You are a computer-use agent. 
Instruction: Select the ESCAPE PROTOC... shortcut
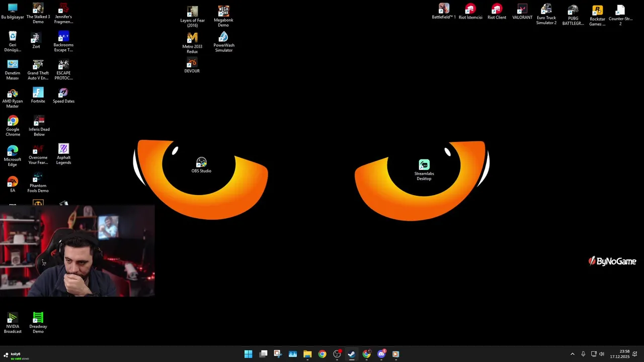(x=63, y=70)
